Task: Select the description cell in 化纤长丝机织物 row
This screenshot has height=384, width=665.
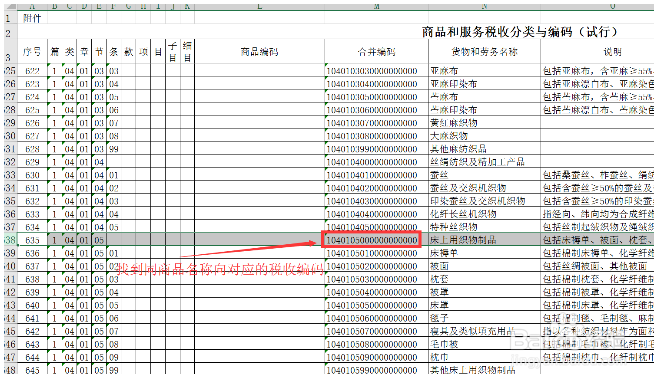Action: [598, 214]
